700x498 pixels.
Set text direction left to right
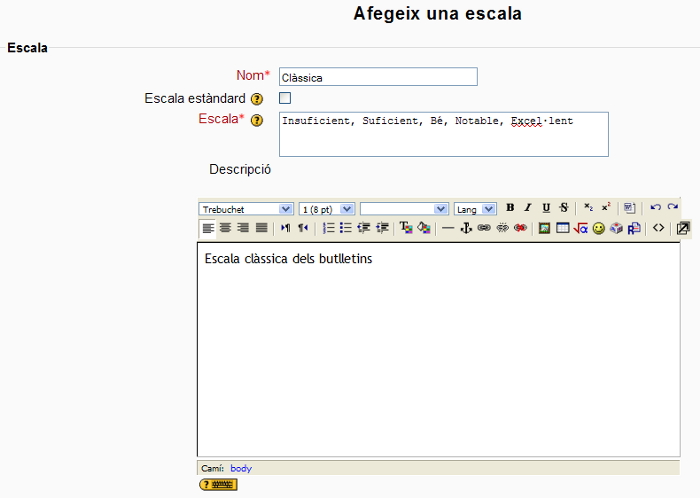click(286, 228)
